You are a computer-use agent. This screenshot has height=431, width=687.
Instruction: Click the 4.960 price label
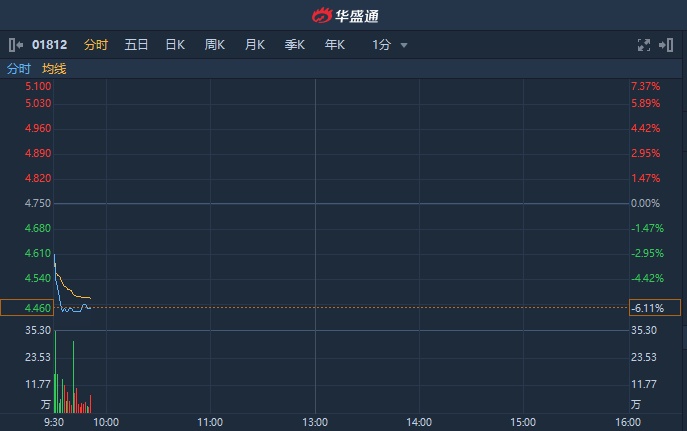point(38,128)
